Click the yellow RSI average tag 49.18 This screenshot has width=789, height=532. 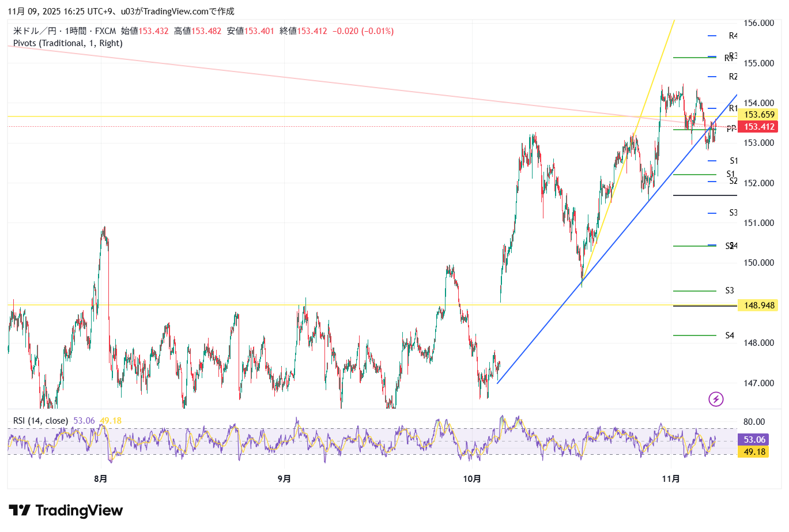pyautogui.click(x=754, y=452)
